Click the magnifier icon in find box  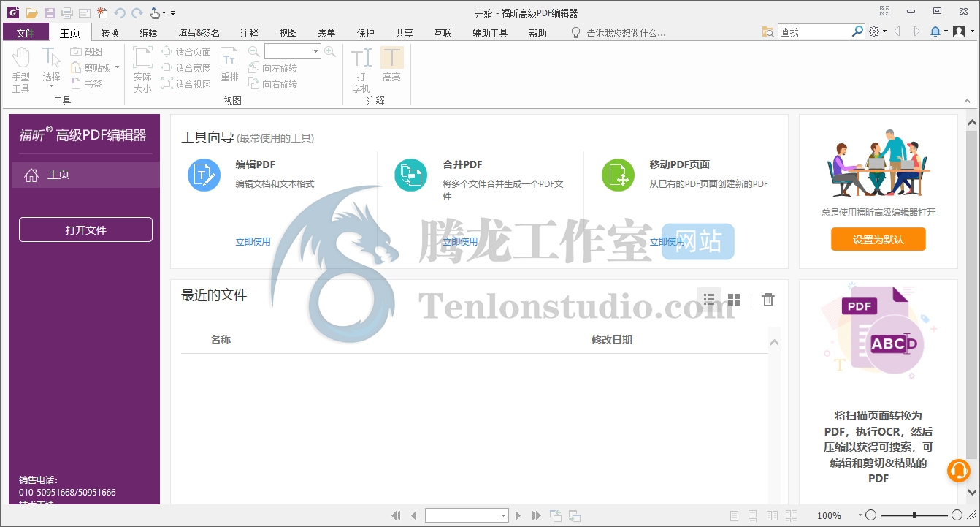pos(858,32)
